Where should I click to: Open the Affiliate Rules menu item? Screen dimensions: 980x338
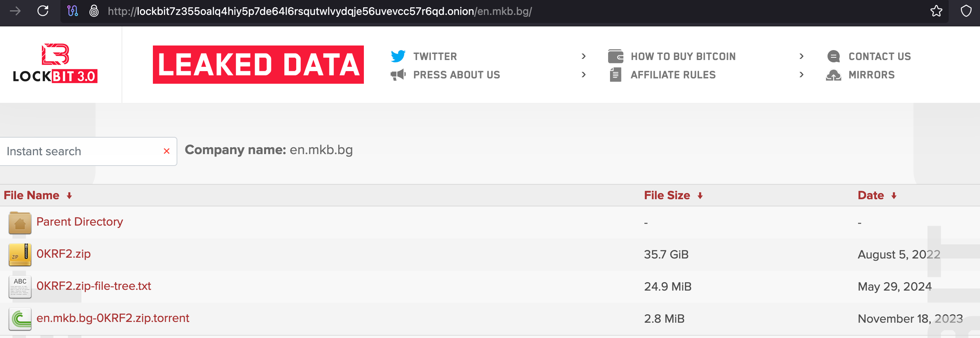click(673, 75)
